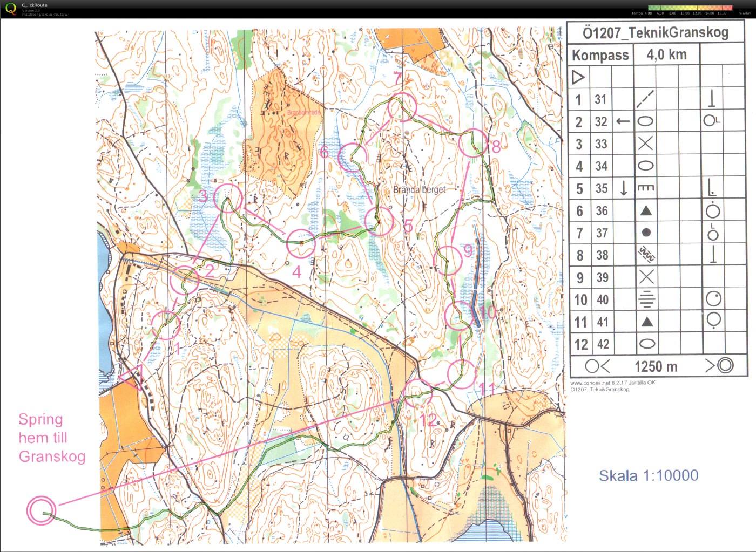756x552 pixels.
Task: Click control circle 3 on the map
Action: 227,197
